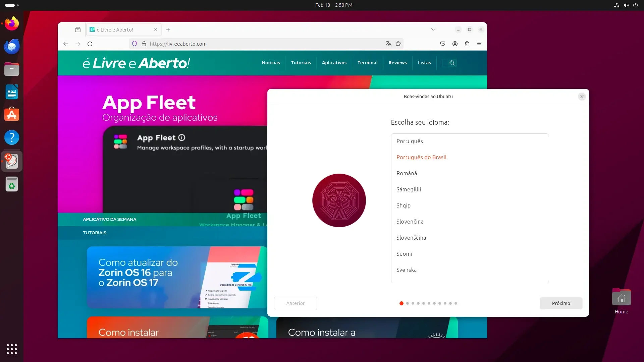Select the Ubuntu installer dock icon
The image size is (644, 362).
tap(12, 161)
